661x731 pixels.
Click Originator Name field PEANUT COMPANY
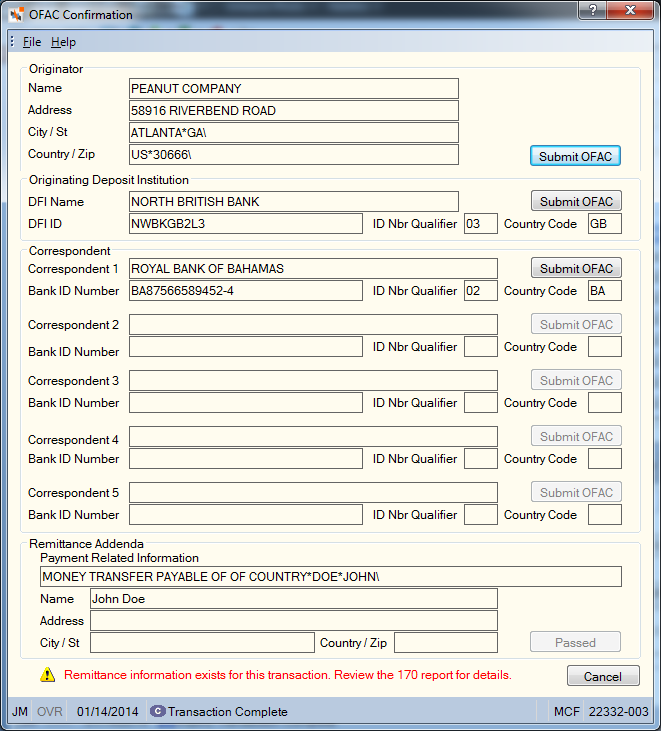point(294,89)
